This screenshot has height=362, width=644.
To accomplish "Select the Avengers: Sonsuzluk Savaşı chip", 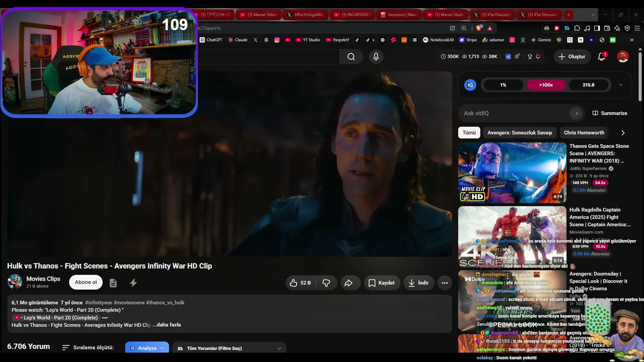I will tap(520, 133).
